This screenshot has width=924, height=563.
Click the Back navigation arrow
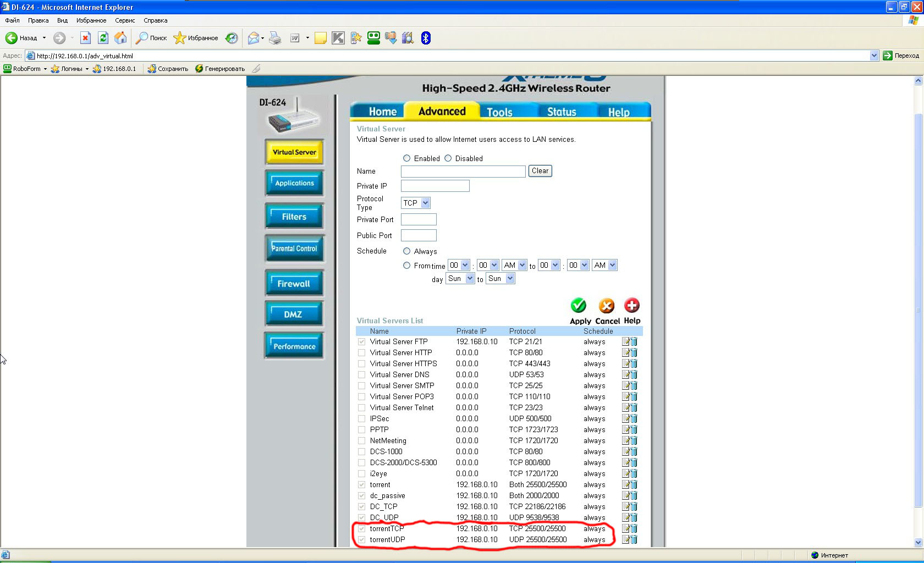click(11, 38)
